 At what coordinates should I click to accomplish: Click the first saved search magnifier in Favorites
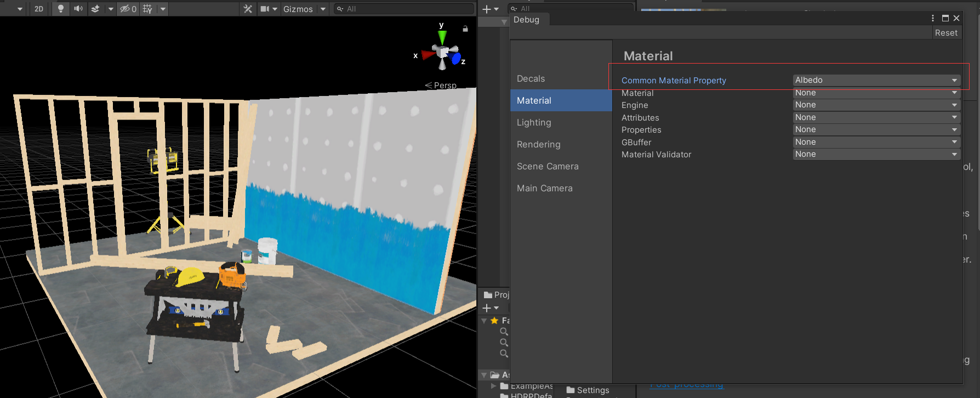(504, 332)
